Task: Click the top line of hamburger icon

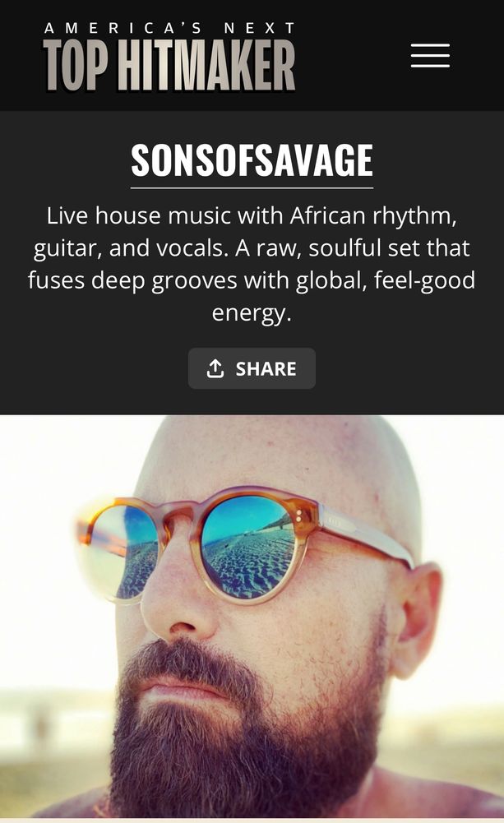Action: click(x=430, y=46)
